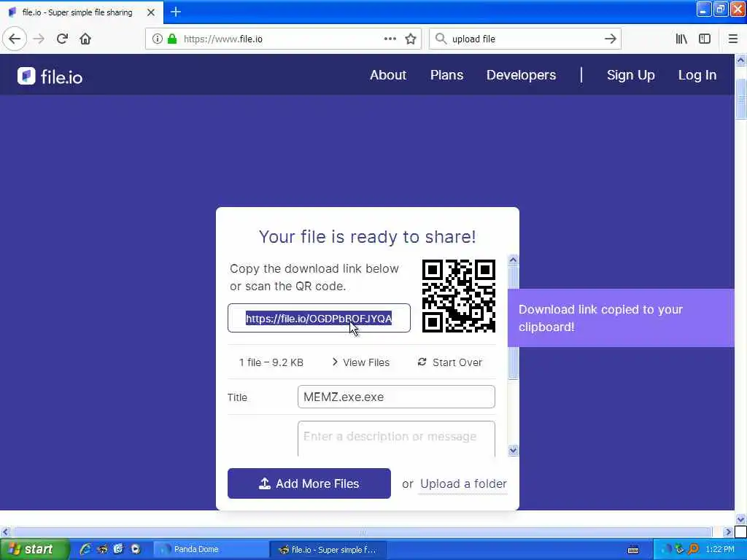
Task: Switch to file.io taskbar window button
Action: pos(328,550)
